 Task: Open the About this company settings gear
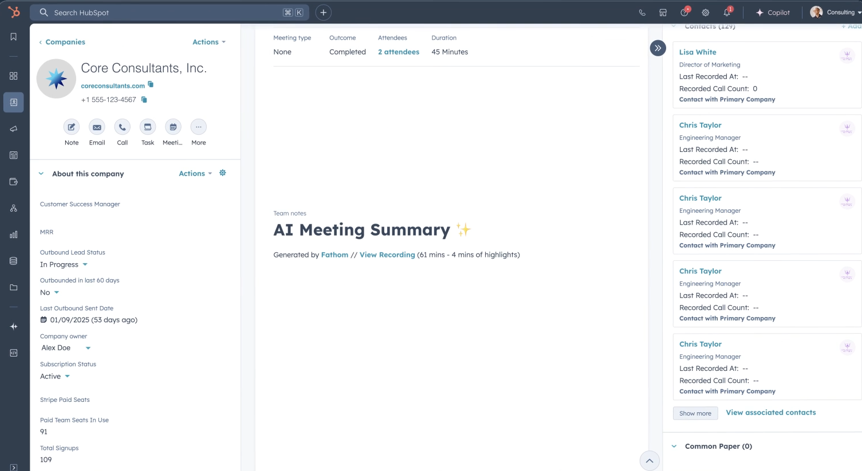tap(223, 173)
